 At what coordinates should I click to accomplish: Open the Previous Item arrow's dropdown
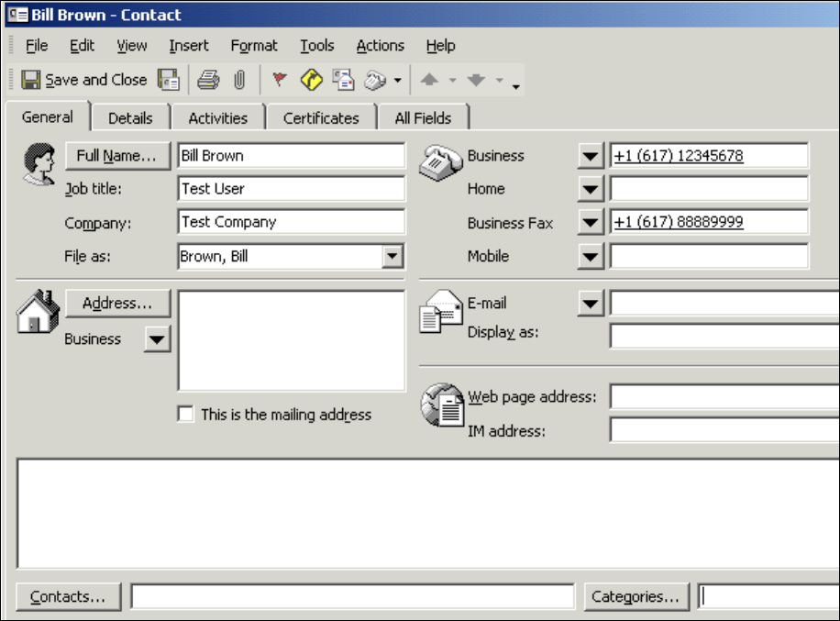coord(453,81)
